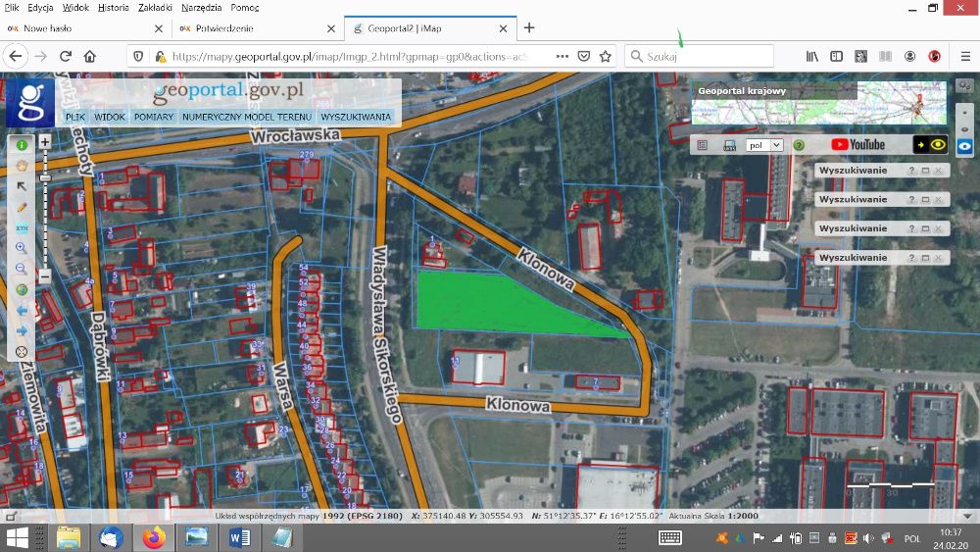
Task: Open the NUMERYCZNY MODEL TERENU menu
Action: click(x=245, y=117)
